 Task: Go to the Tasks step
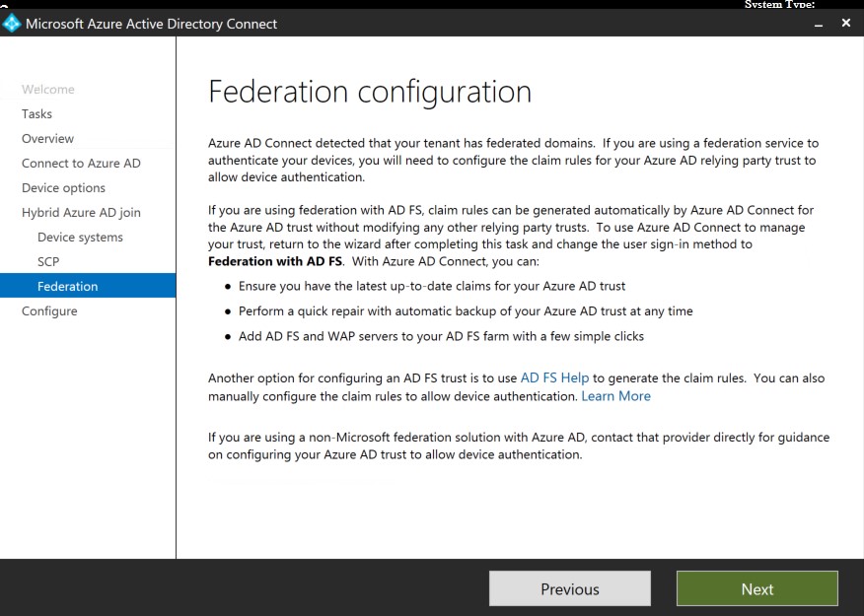tap(36, 114)
